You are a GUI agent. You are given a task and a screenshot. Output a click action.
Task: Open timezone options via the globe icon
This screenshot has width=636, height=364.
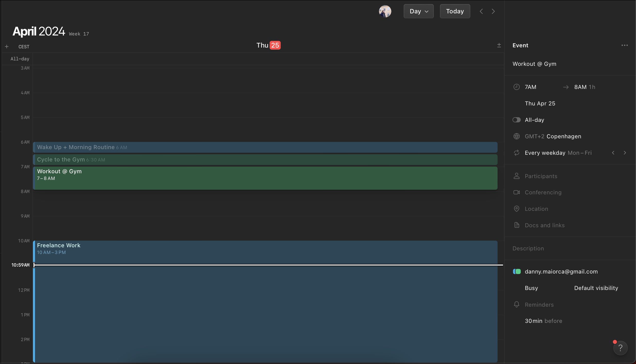coord(517,136)
